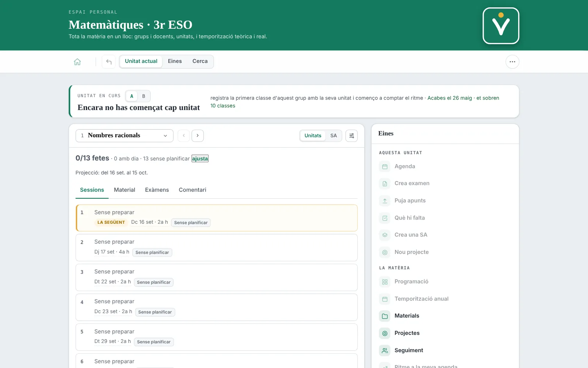This screenshot has width=588, height=368.
Task: Click the Projectes icon
Action: 385,333
